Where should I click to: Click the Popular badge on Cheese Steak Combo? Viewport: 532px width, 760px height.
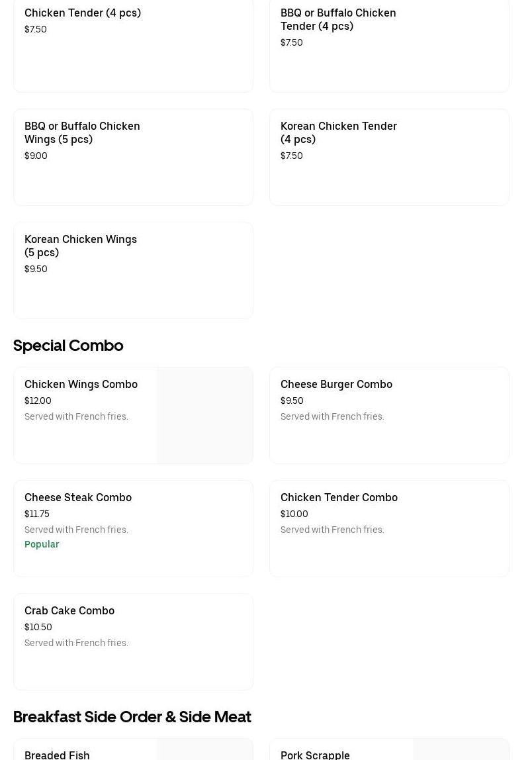tap(42, 544)
